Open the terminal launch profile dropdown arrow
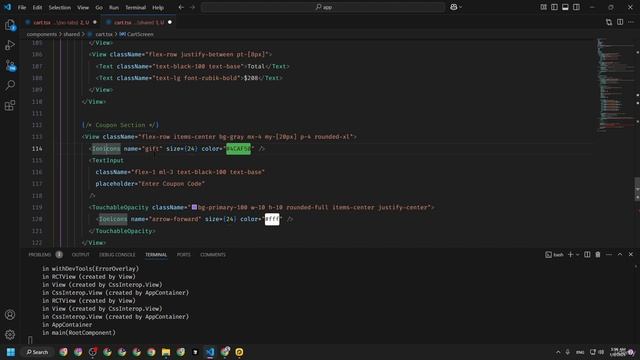Screen dimensions: 640x360 coord(577,254)
